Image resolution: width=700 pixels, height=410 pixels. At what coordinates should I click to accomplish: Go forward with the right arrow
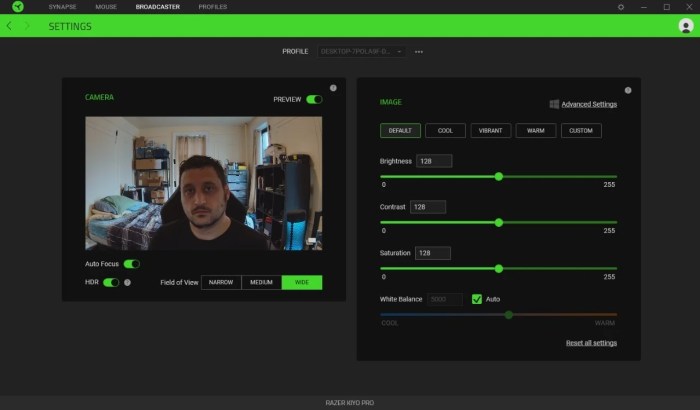27,26
